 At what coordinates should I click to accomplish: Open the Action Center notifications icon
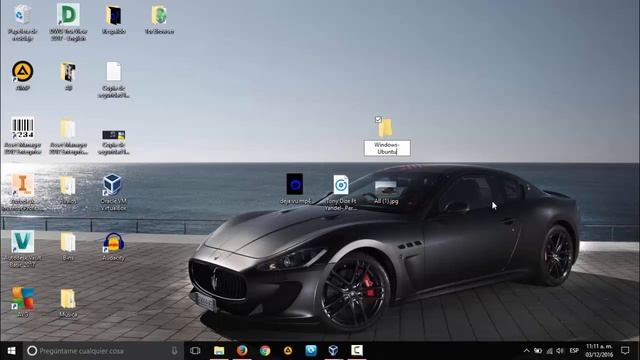click(x=625, y=351)
